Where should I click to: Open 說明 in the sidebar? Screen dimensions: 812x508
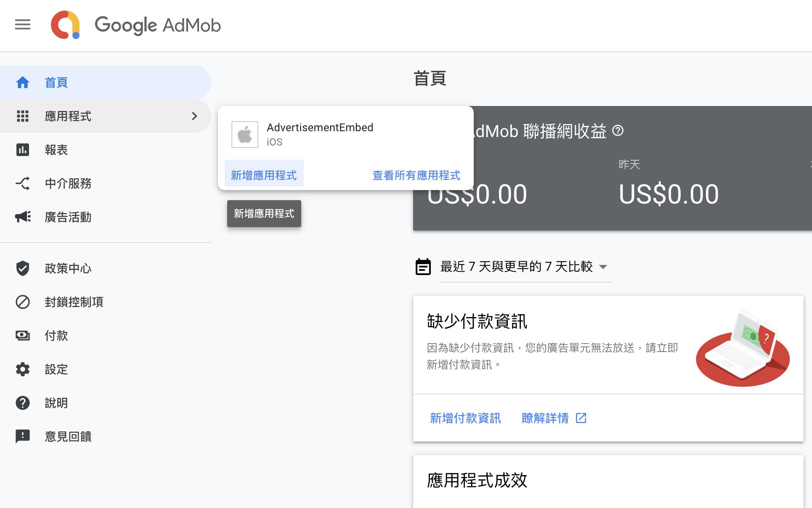click(105, 403)
